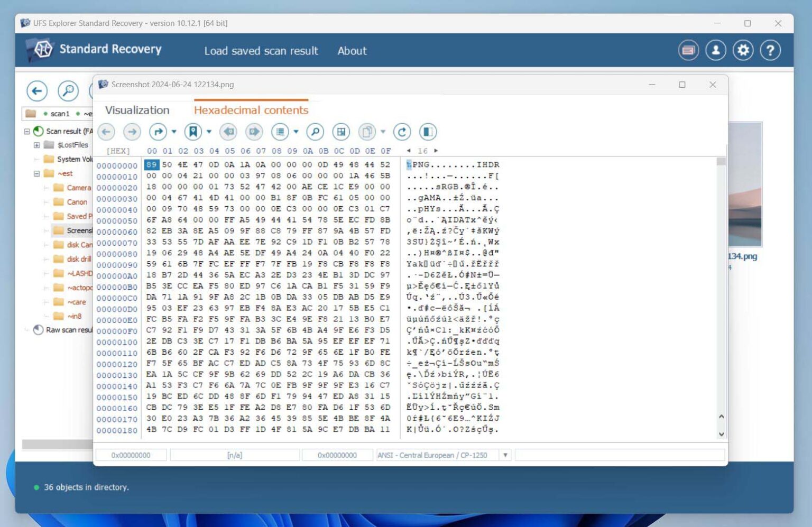Open the help question mark icon
The width and height of the screenshot is (812, 527).
(770, 50)
